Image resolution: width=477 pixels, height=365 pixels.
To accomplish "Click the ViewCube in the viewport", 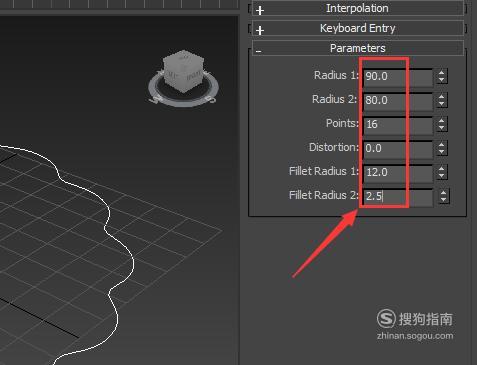I will [x=183, y=71].
